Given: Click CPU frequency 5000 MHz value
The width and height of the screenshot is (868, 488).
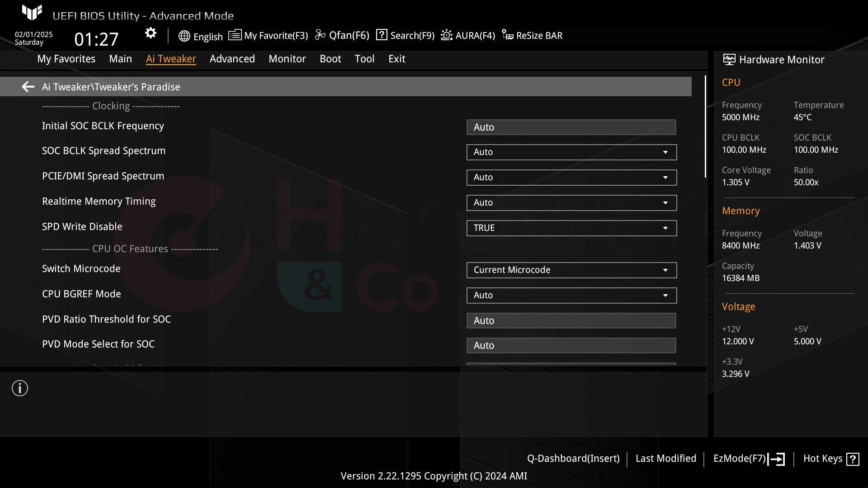Looking at the screenshot, I should (x=741, y=117).
